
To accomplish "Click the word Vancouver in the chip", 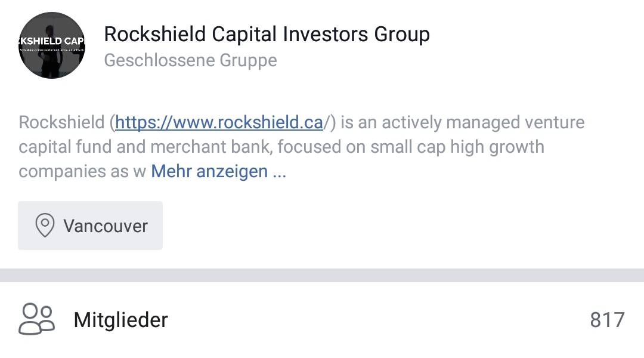I will coord(106,226).
